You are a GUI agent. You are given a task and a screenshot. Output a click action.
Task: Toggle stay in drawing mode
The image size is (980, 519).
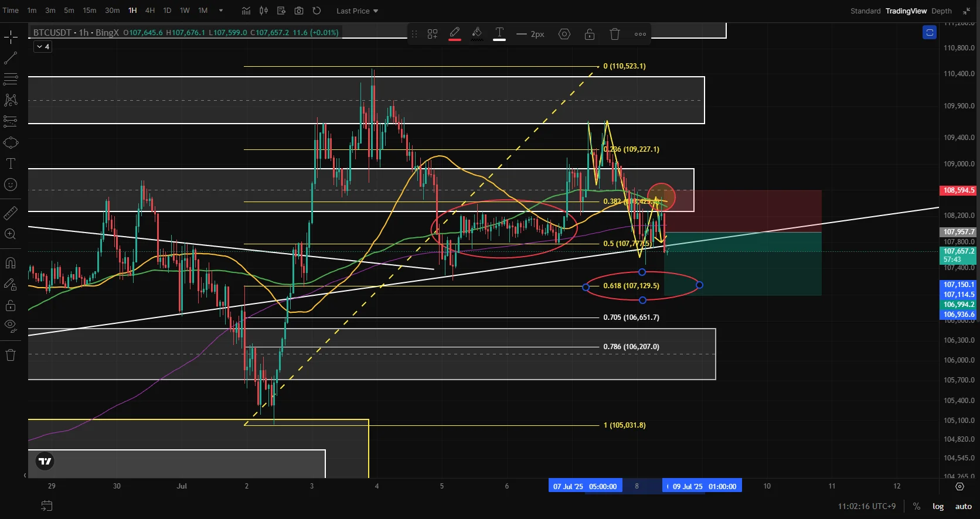point(11,285)
